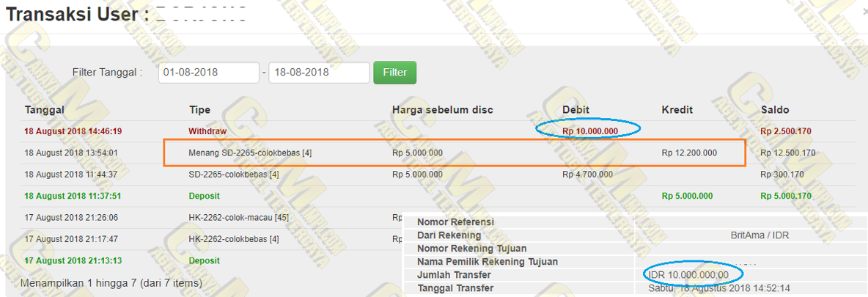Click the Saldo column header
Screen dimensions: 868x297
point(775,110)
